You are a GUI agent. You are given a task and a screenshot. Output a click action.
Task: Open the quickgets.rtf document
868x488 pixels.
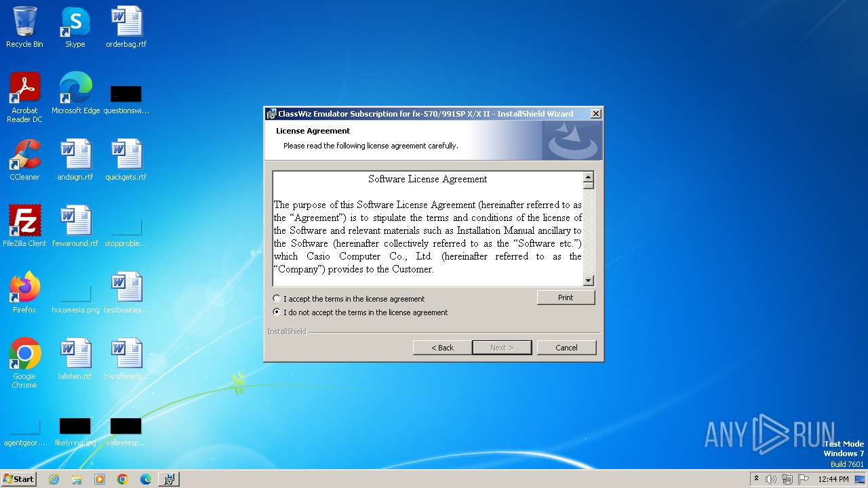pyautogui.click(x=126, y=160)
